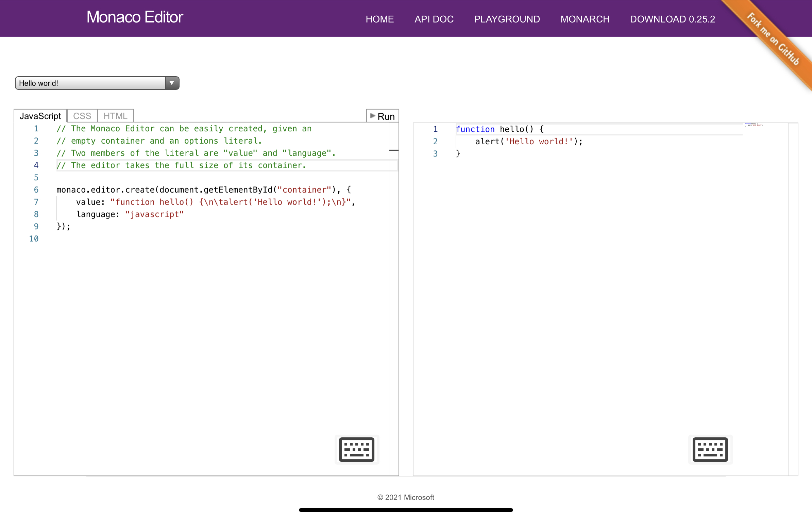Click the minimap in the right editor
The image size is (812, 517).
point(754,125)
